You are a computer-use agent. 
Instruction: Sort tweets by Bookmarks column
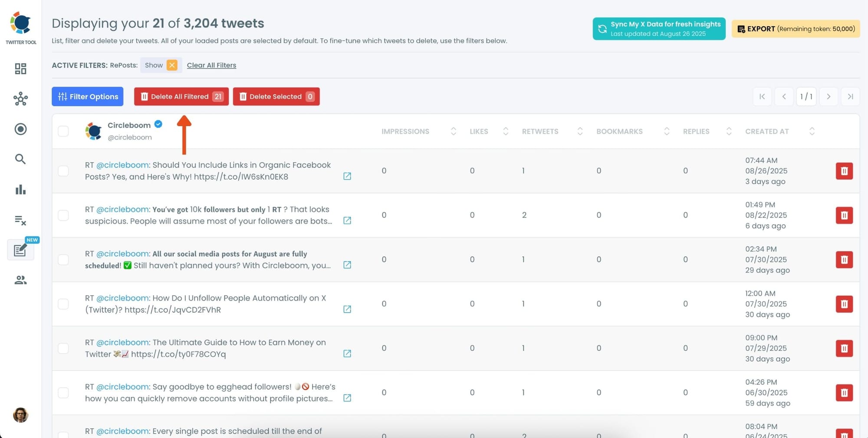[x=667, y=131]
